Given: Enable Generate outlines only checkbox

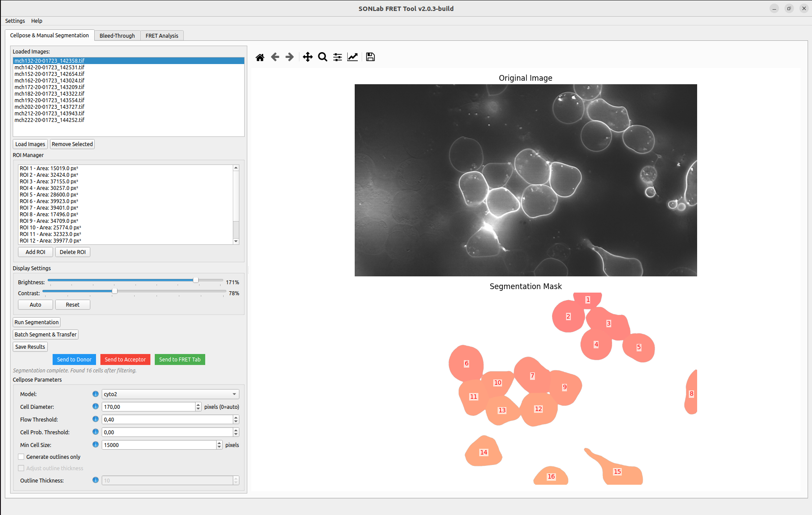Looking at the screenshot, I should pyautogui.click(x=21, y=457).
